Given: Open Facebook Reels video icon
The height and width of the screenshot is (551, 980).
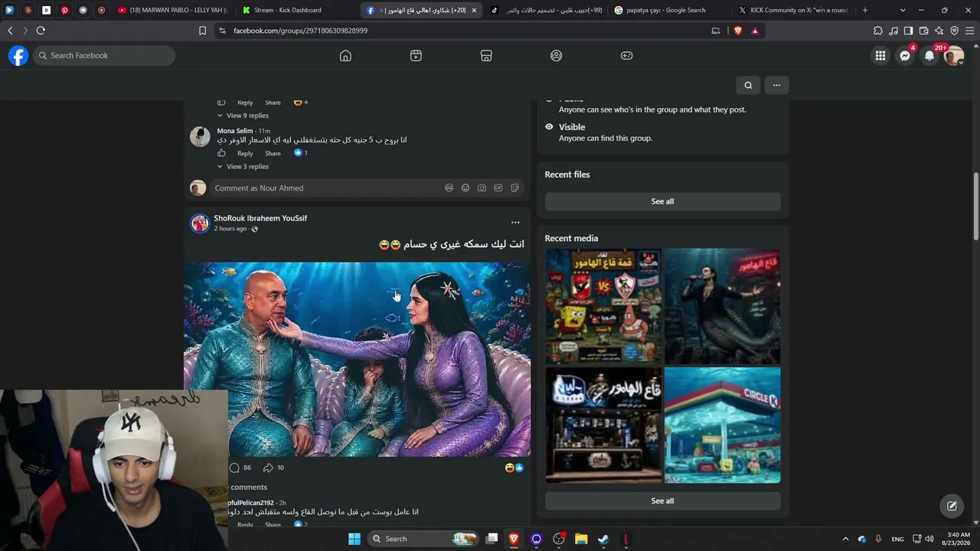Looking at the screenshot, I should [416, 56].
